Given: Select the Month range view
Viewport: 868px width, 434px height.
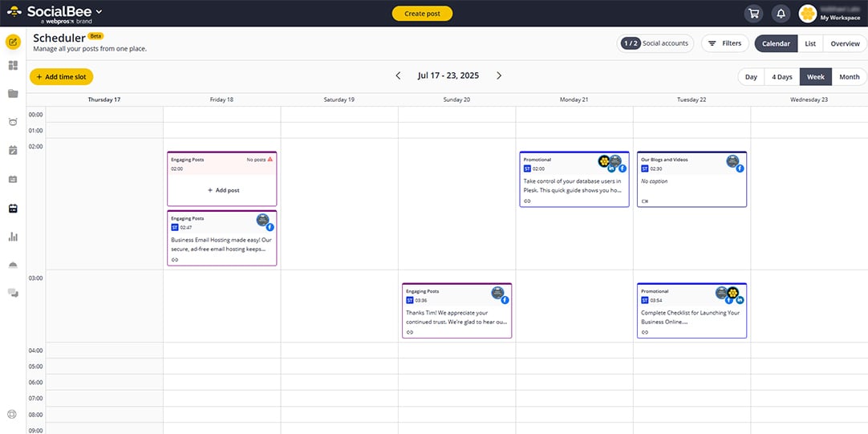Looking at the screenshot, I should 850,77.
